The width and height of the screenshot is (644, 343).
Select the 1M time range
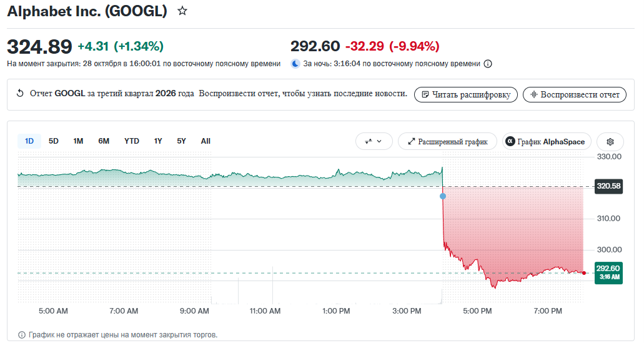coord(78,141)
